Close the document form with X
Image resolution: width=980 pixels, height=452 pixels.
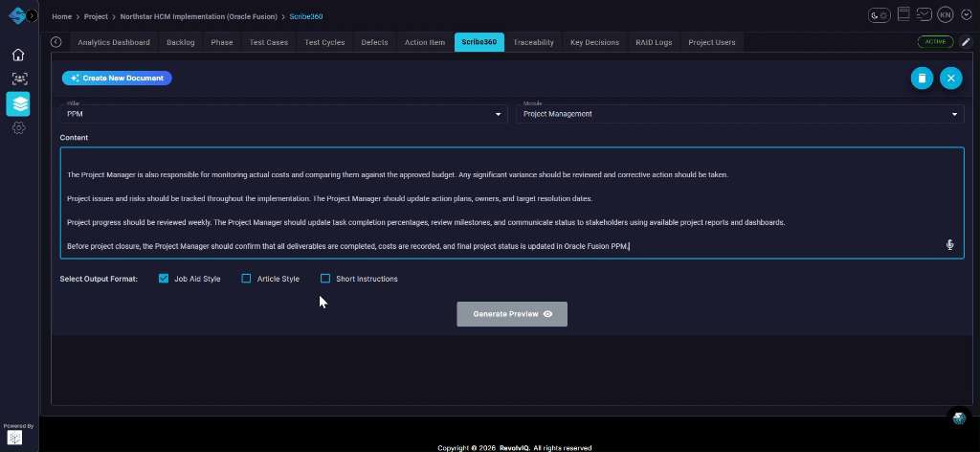point(950,79)
